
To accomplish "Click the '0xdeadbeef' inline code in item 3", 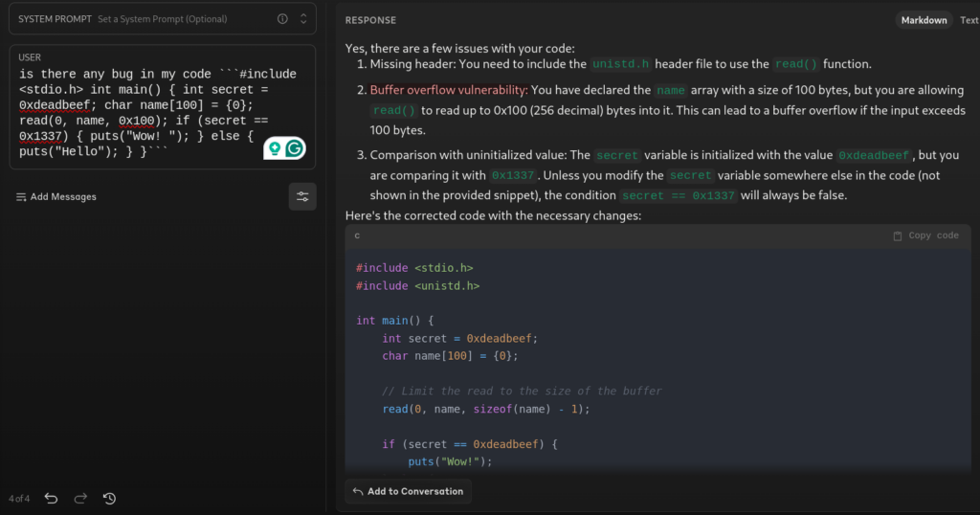I will pyautogui.click(x=874, y=156).
